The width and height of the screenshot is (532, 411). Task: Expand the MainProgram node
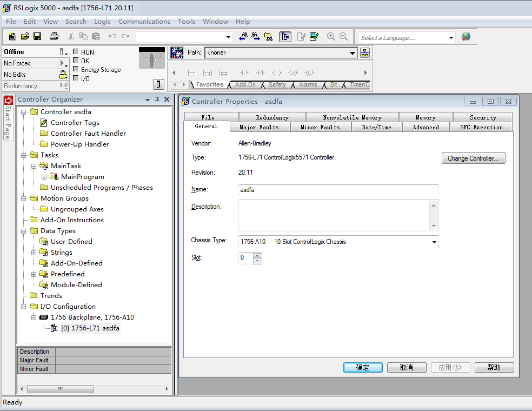(44, 177)
